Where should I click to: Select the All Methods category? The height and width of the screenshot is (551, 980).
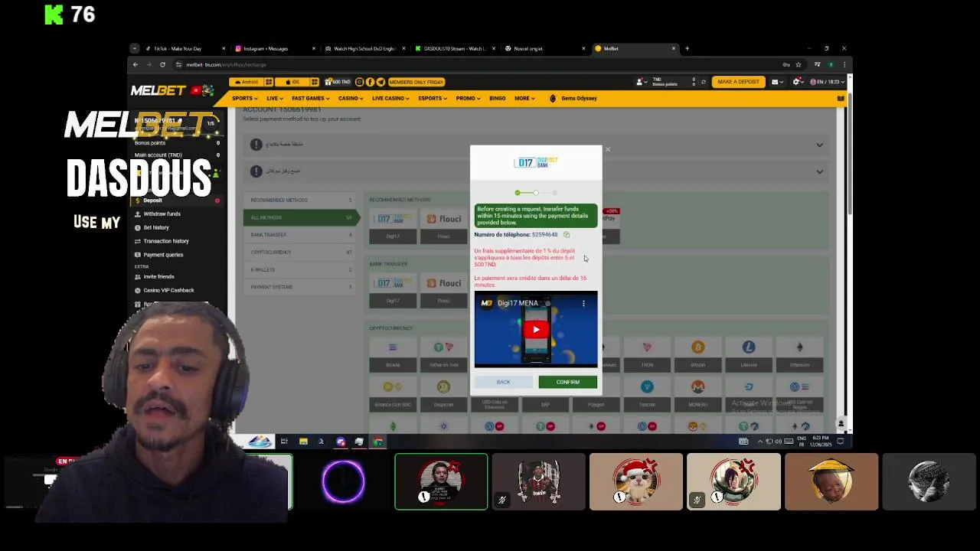click(x=301, y=217)
